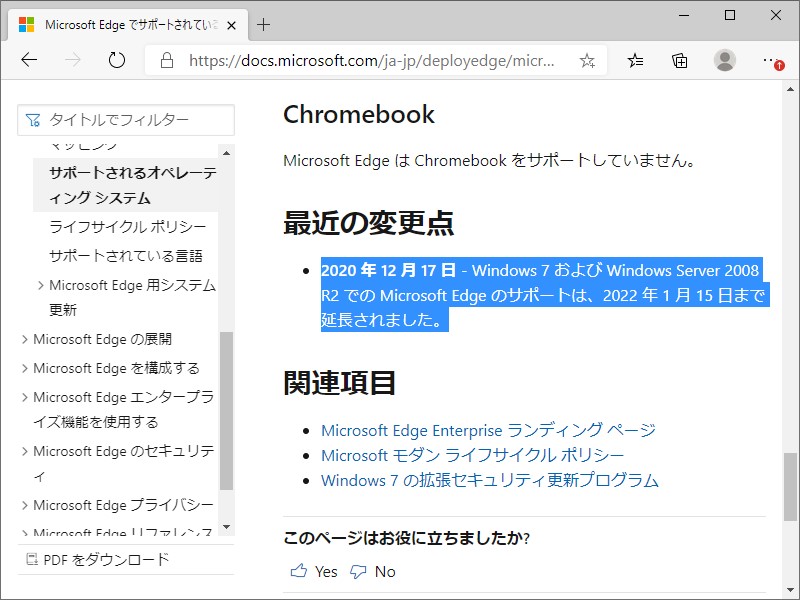Expand Microsoft Edge のセキュリティ node

point(24,451)
